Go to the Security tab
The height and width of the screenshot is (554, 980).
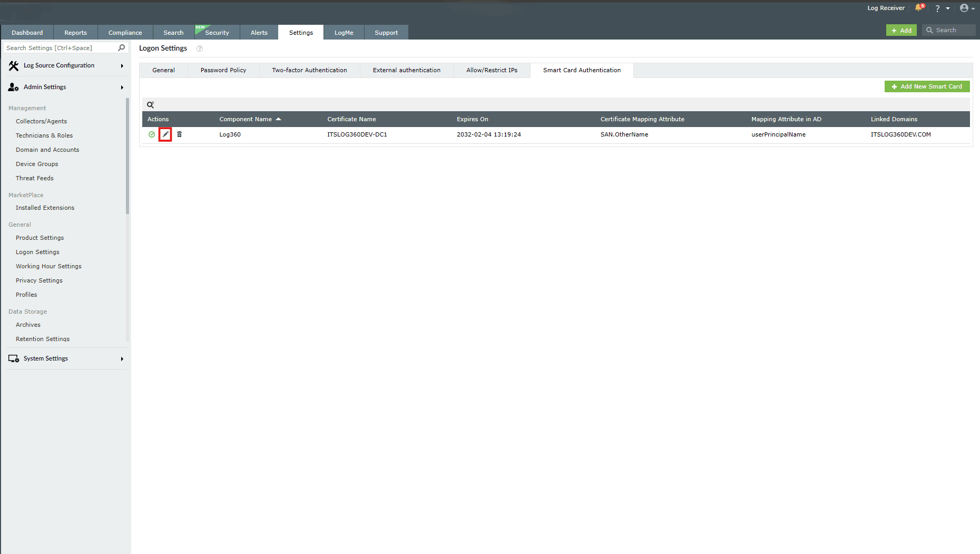(x=217, y=32)
